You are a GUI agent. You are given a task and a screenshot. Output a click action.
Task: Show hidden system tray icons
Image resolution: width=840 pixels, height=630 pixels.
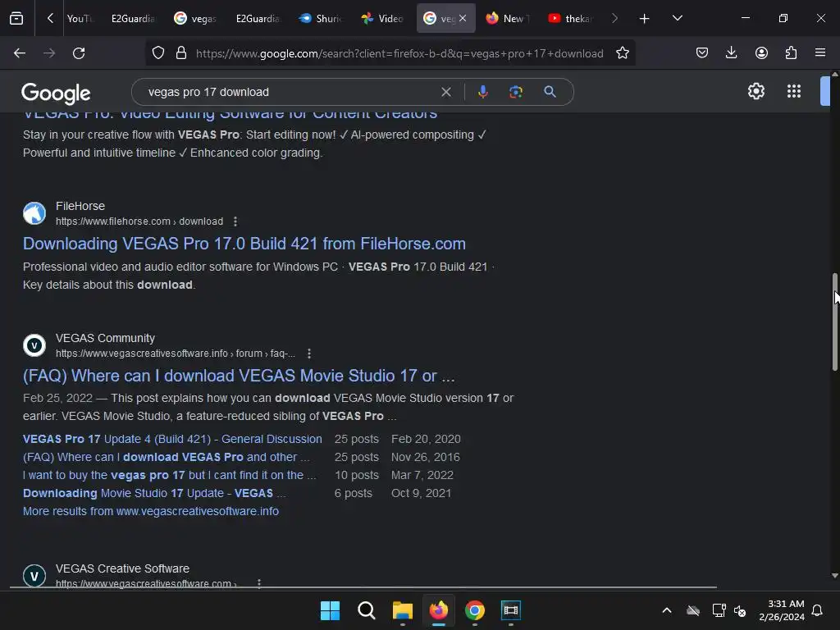[x=667, y=610]
